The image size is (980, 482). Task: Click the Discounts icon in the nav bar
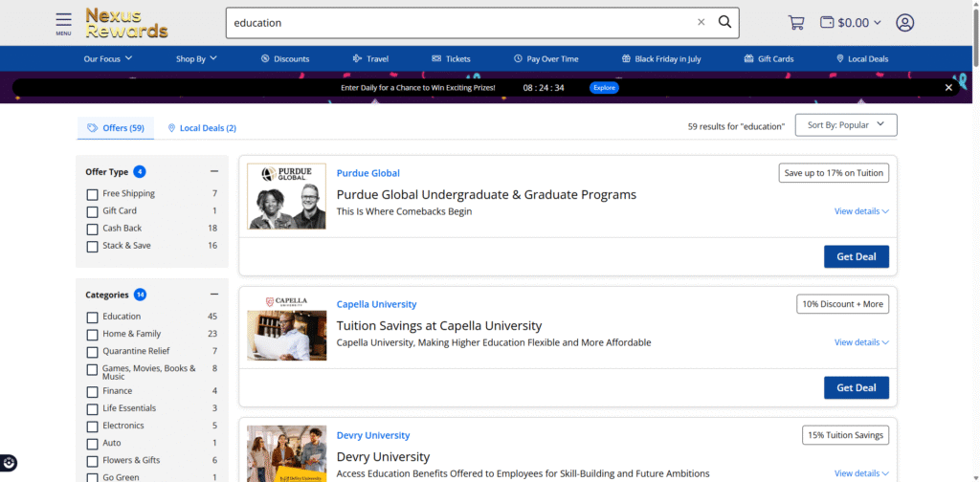pos(265,58)
